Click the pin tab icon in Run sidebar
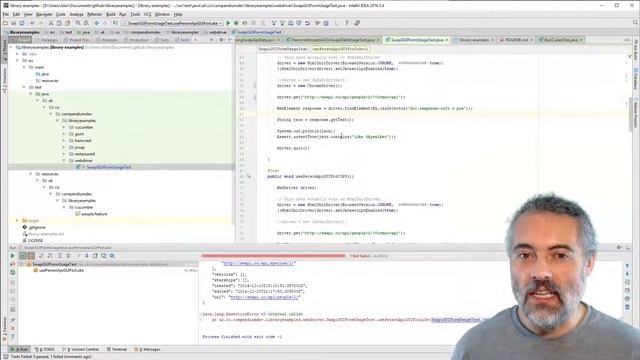 [13, 320]
